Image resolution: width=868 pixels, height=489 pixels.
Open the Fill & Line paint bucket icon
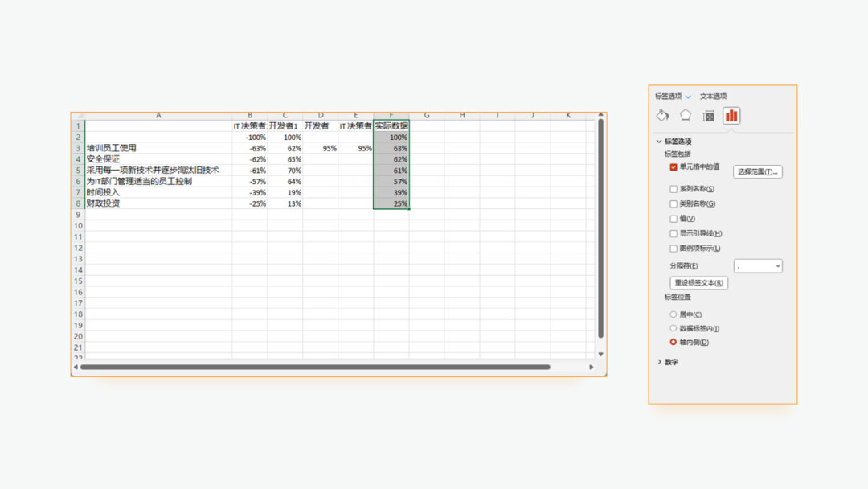click(663, 116)
